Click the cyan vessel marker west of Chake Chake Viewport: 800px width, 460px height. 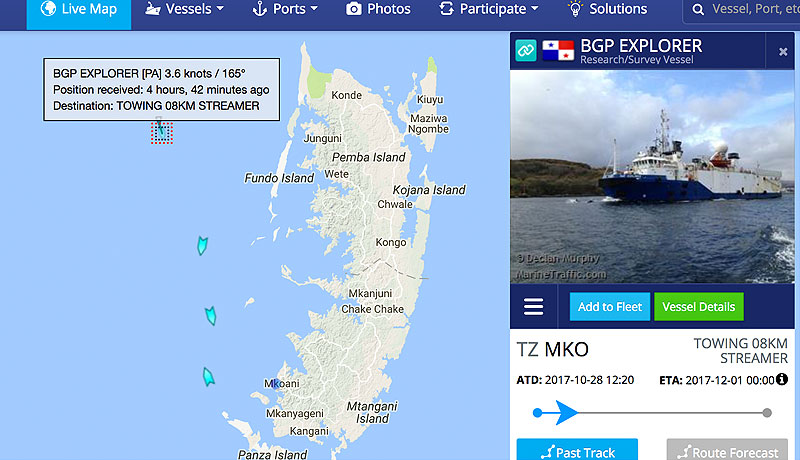pyautogui.click(x=211, y=316)
